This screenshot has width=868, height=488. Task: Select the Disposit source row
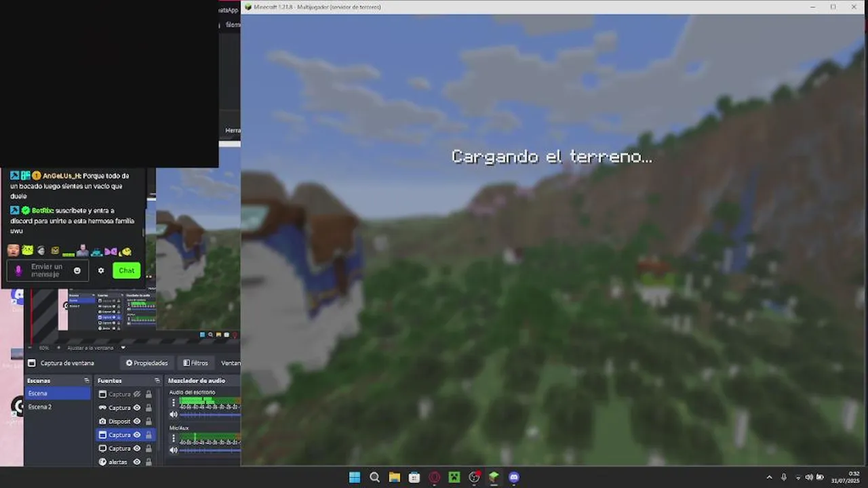coord(125,422)
